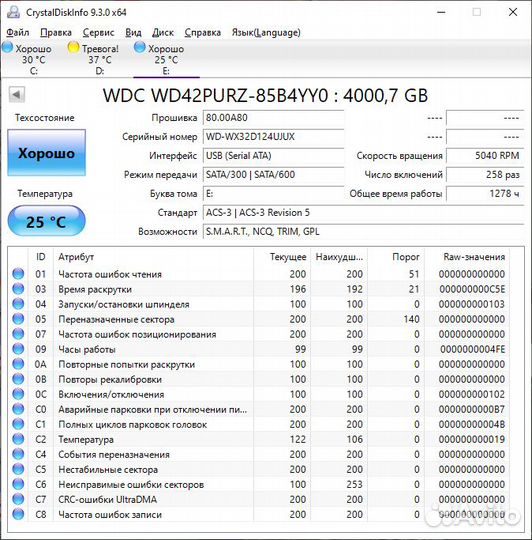The width and height of the screenshot is (532, 540).
Task: Click the blue status icon for drive E:
Action: click(139, 47)
